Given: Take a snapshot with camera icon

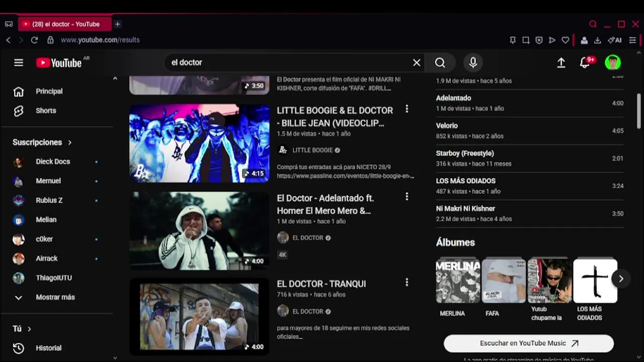Looking at the screenshot, I should tap(526, 40).
